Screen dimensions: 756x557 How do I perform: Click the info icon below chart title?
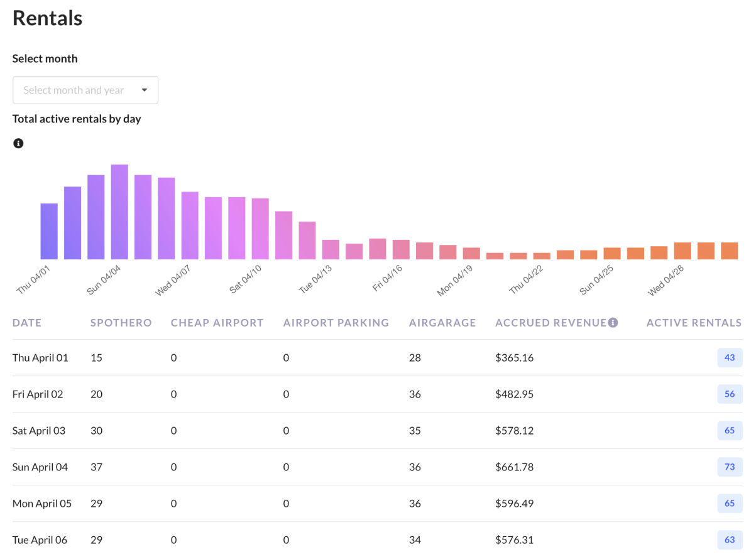pos(18,143)
